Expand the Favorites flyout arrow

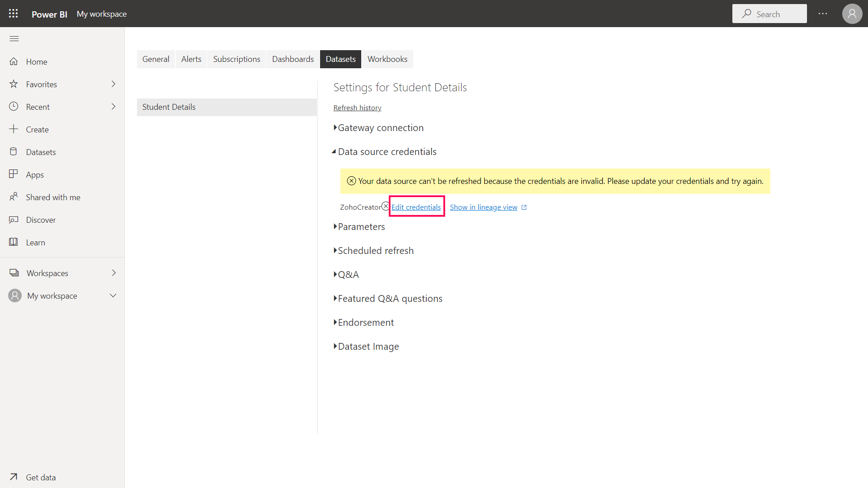point(113,84)
